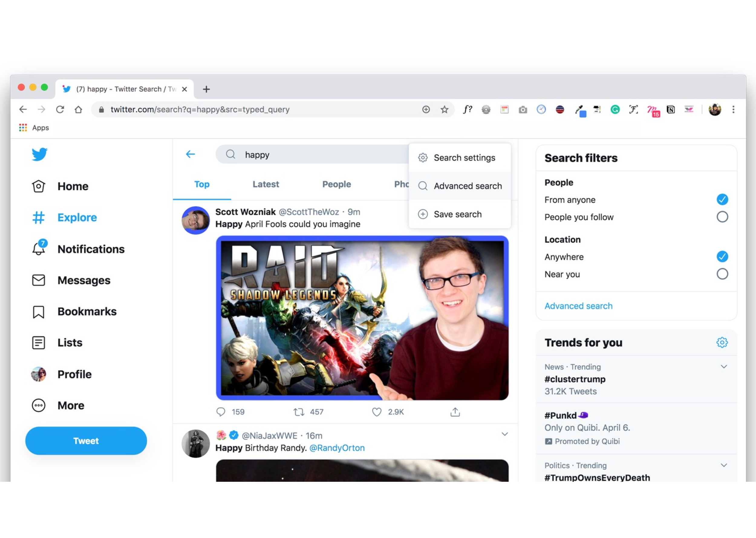This screenshot has width=756, height=538.
Task: Expand chevron next to #TrumpOwnsEveryDeath trend
Action: (724, 465)
